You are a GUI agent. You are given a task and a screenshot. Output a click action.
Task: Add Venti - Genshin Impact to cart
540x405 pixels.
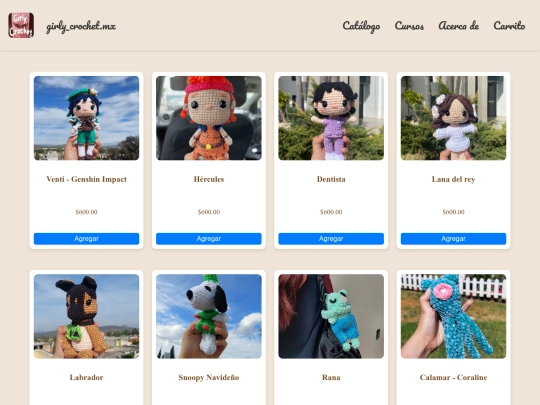tap(86, 239)
